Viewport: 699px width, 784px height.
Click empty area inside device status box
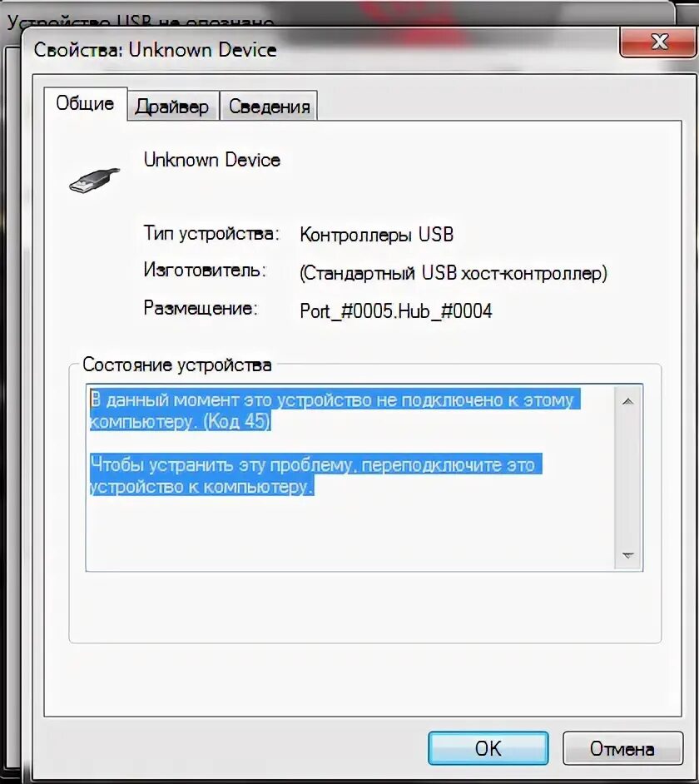350,535
